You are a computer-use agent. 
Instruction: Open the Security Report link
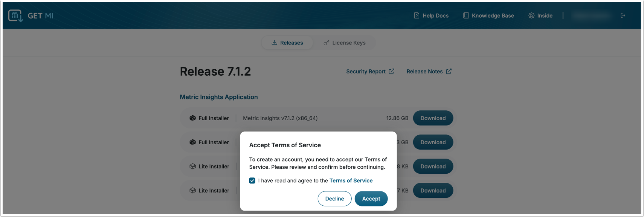tap(366, 72)
